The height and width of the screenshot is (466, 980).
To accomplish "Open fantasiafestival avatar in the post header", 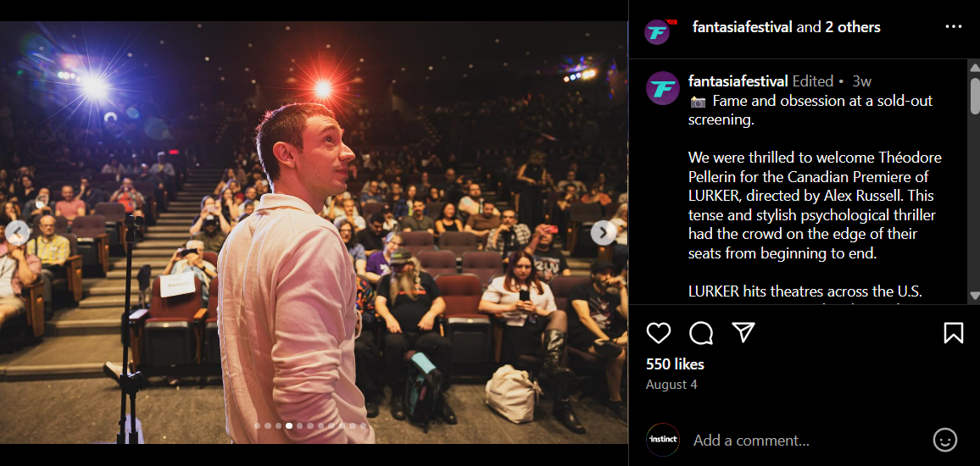I will click(659, 31).
